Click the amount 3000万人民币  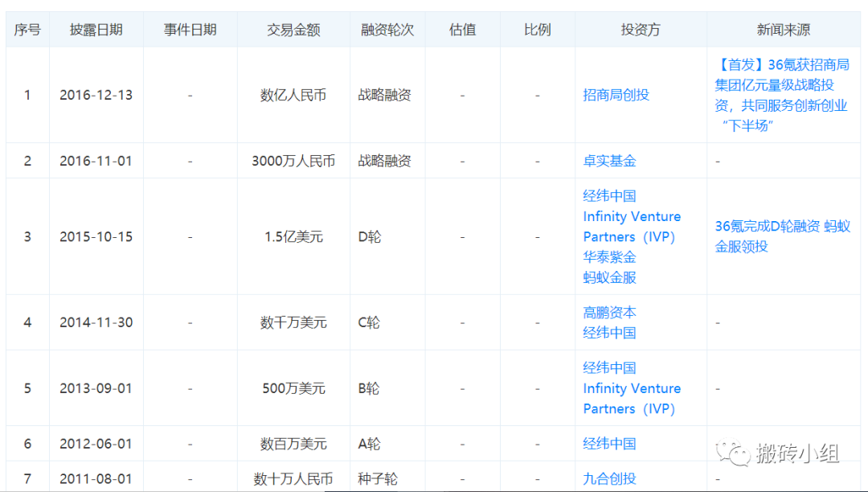[x=293, y=161]
